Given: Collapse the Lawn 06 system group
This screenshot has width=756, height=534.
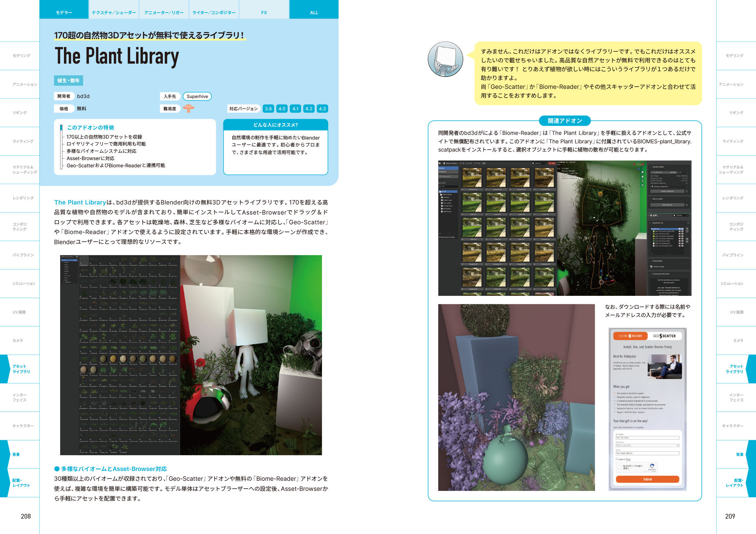Looking at the screenshot, I should point(652,229).
